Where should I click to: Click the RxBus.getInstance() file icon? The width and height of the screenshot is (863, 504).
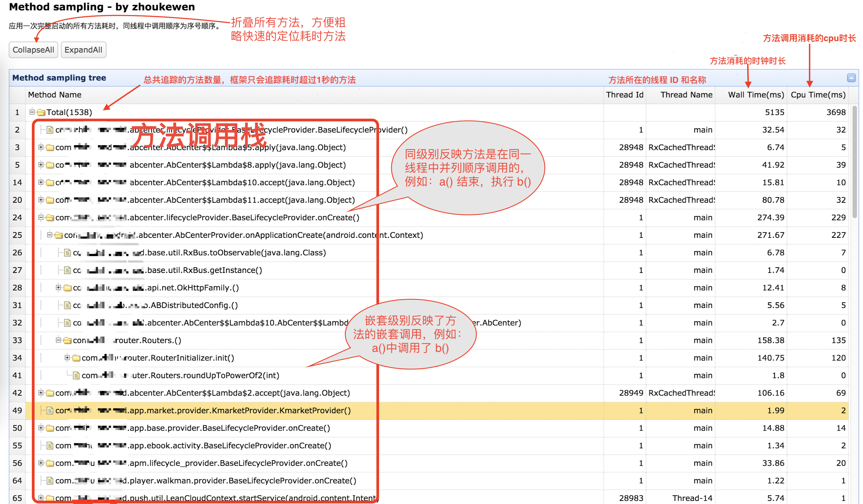67,270
